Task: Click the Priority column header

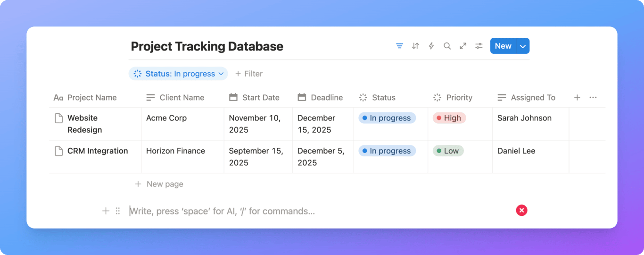Action: (453, 98)
